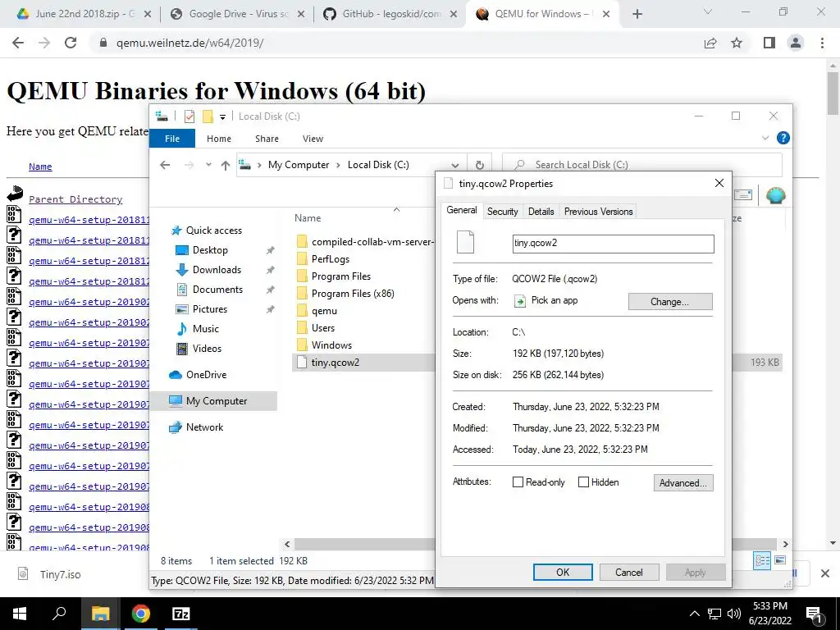The height and width of the screenshot is (630, 840).
Task: Open Windows Start menu
Action: click(20, 614)
